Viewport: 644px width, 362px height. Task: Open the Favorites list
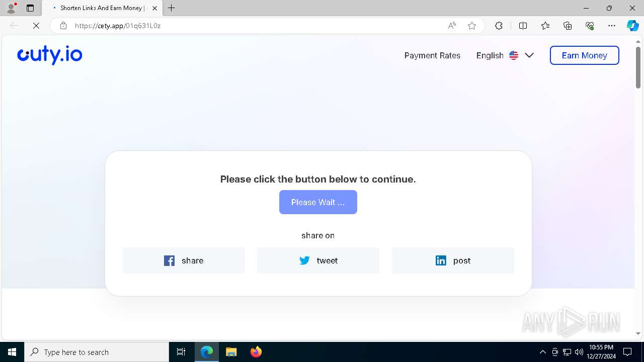coord(545,26)
